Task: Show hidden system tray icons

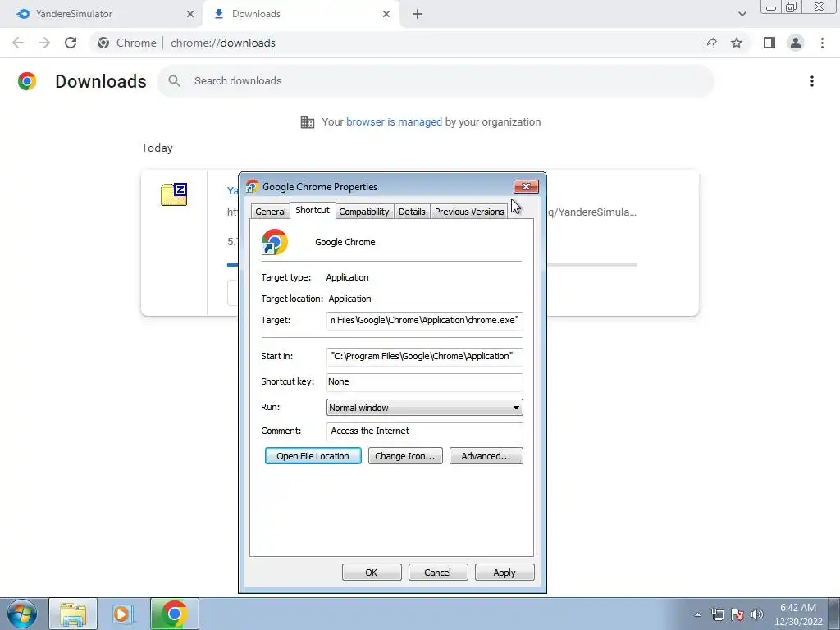Action: point(697,615)
